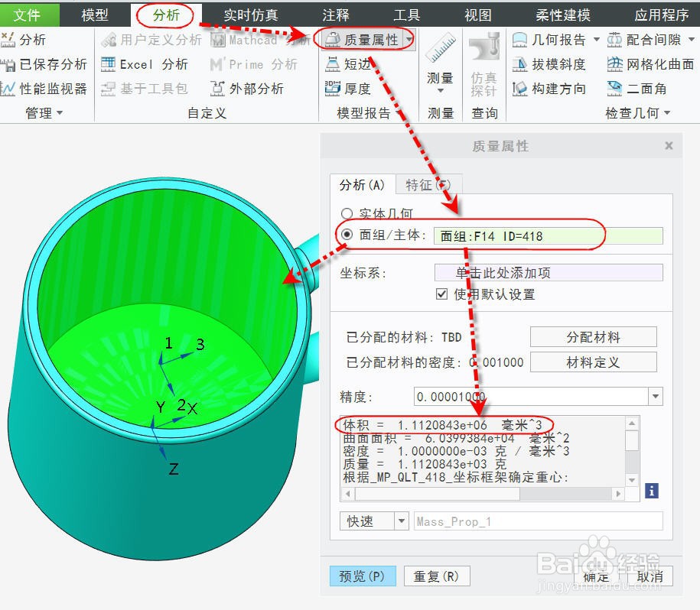Click the 预览(P) preview button
700x610 pixels.
[x=363, y=576]
